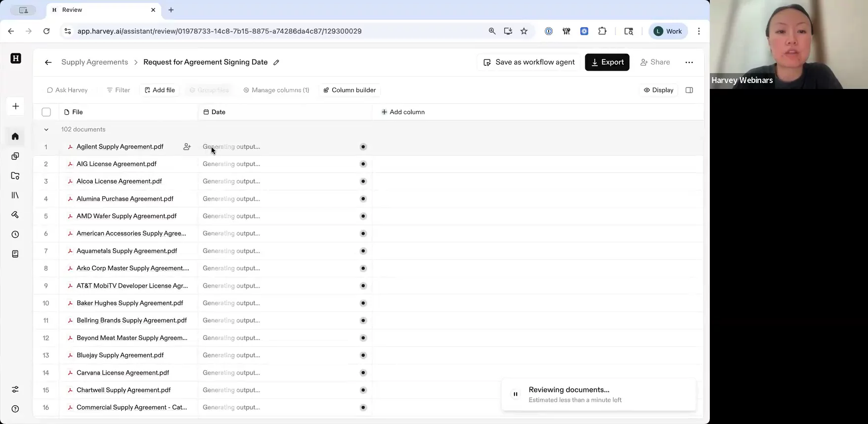Open Manage columns (1)
The height and width of the screenshot is (424, 868).
point(276,90)
